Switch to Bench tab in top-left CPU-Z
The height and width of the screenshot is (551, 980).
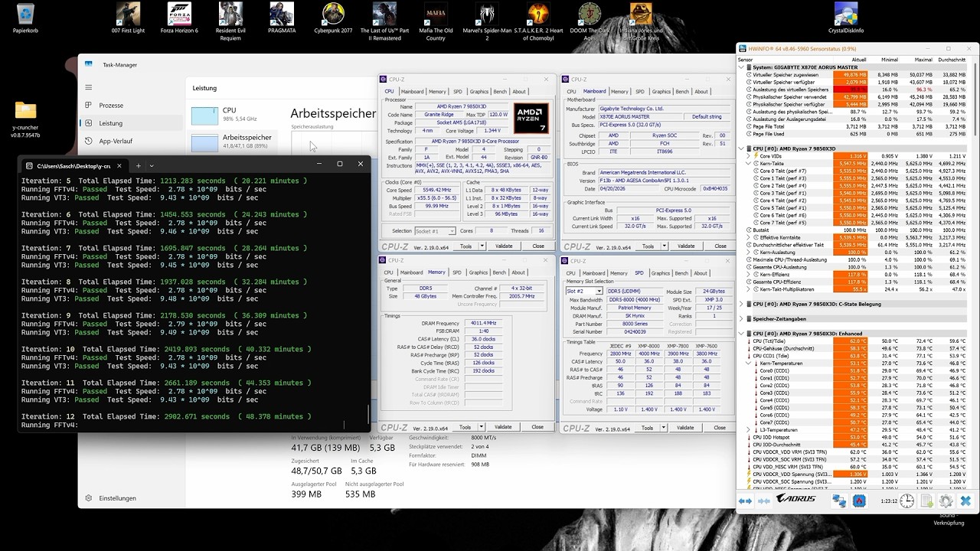click(x=499, y=92)
